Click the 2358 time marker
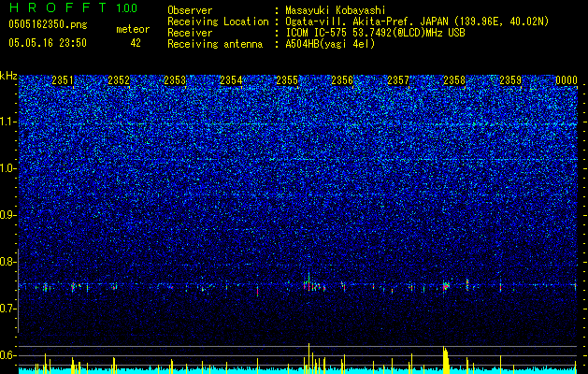Image resolution: width=588 pixels, height=374 pixels. pyautogui.click(x=454, y=80)
